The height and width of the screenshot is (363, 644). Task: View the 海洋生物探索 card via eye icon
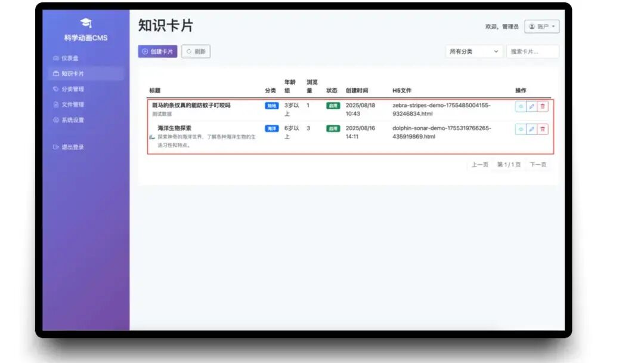521,129
